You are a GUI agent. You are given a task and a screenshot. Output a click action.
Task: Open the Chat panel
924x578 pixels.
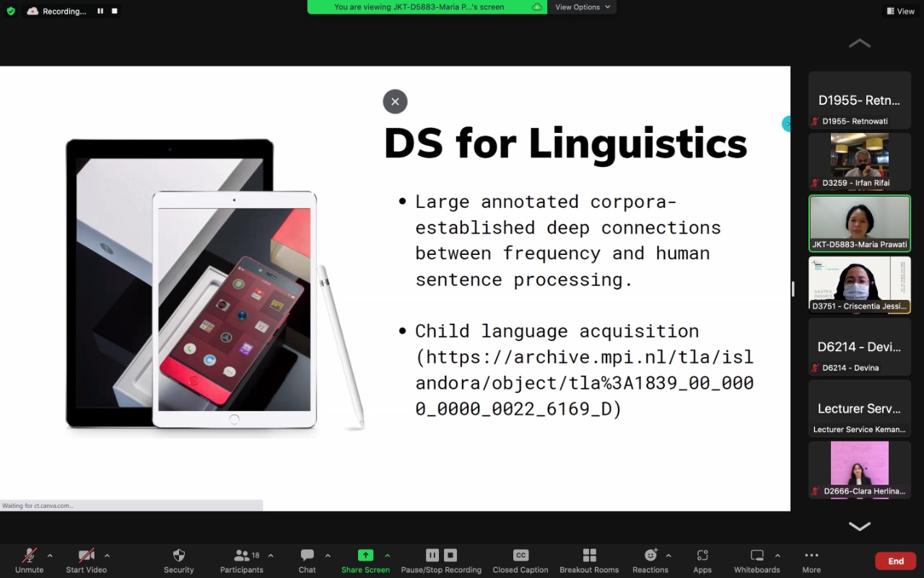point(307,556)
